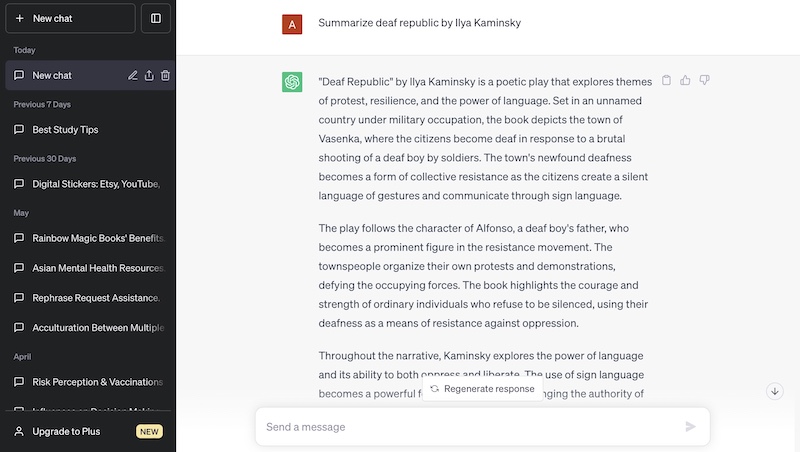
Task: Open Risk Perception & Vaccinations chat
Action: [97, 382]
